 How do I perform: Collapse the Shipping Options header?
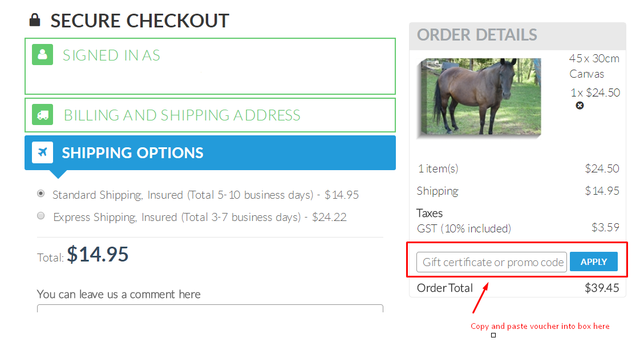(210, 152)
